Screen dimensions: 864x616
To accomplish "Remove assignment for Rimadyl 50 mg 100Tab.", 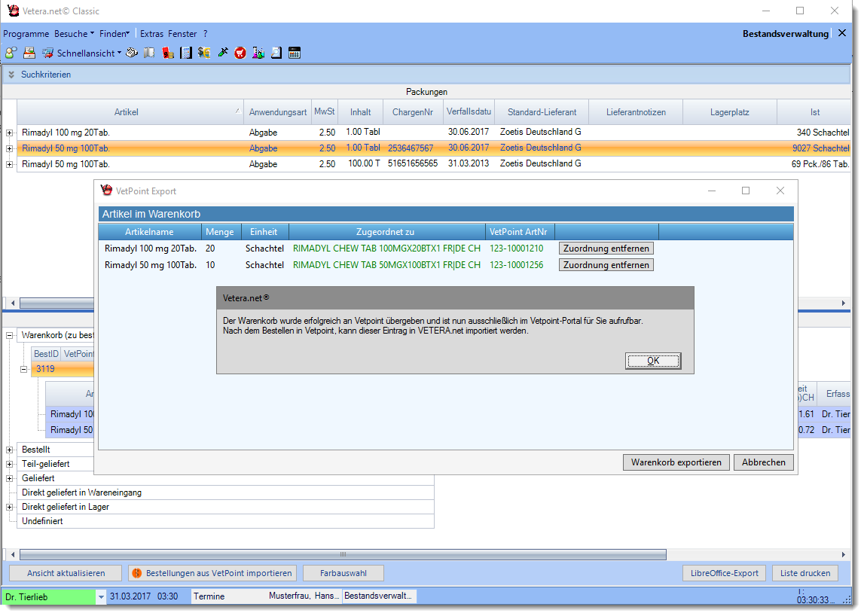I will (606, 265).
